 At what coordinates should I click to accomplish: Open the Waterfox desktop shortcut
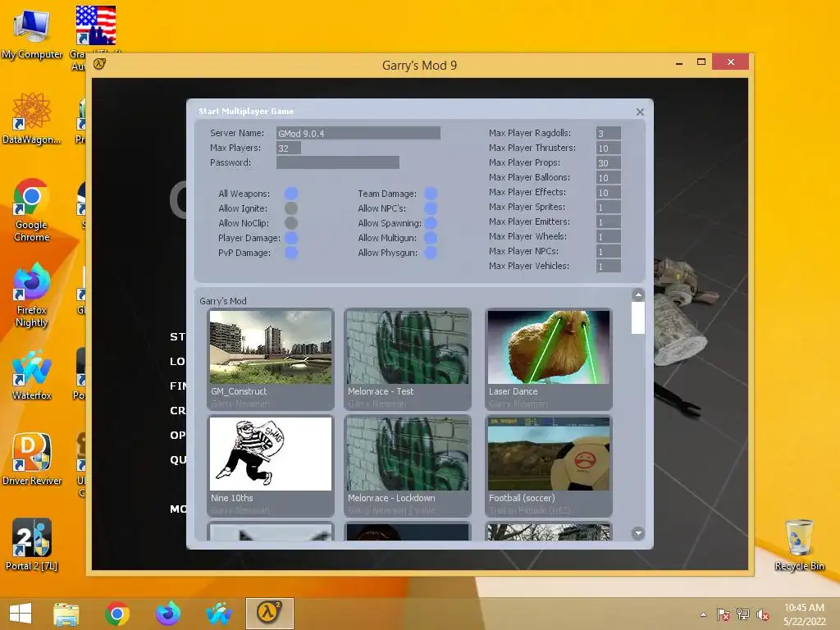pos(32,375)
